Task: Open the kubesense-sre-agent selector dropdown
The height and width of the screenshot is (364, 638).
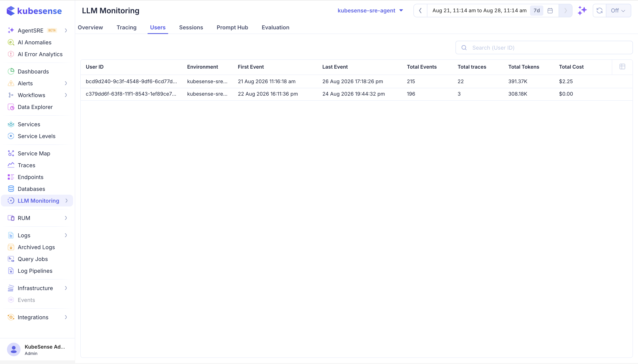Action: (370, 11)
